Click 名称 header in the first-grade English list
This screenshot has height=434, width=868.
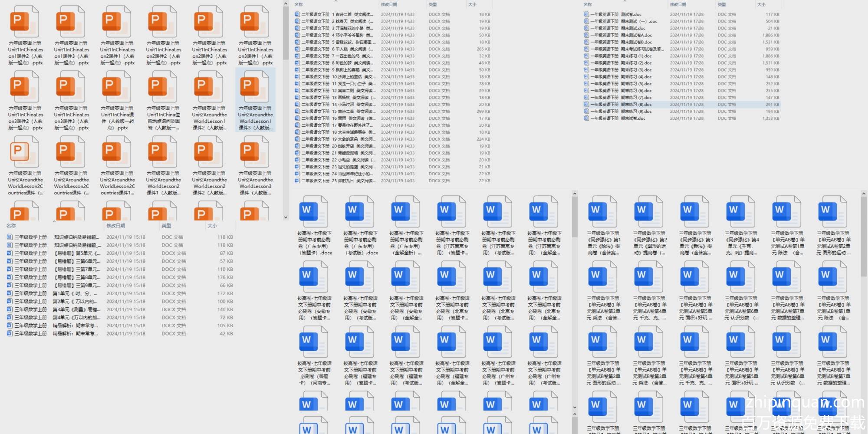[588, 4]
